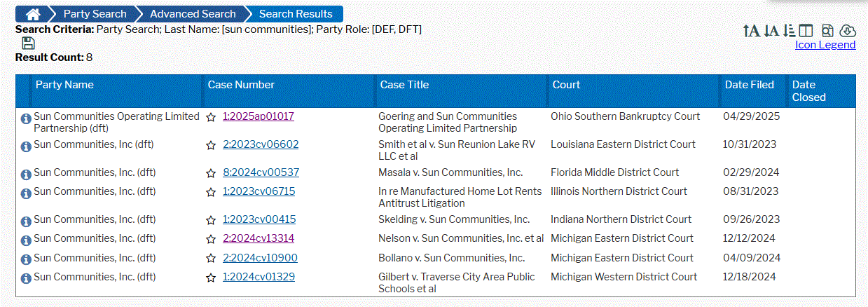Star case 1:2025ap01017 as a favorite
The width and height of the screenshot is (868, 307).
[x=211, y=118]
